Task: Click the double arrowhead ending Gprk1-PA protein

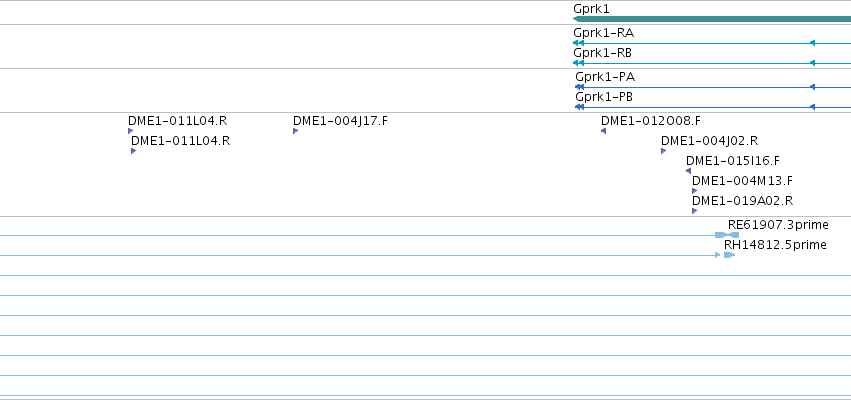Action: pos(579,87)
